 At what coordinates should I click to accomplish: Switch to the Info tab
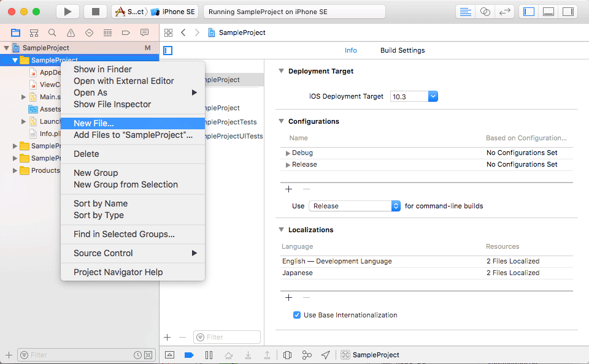click(350, 50)
